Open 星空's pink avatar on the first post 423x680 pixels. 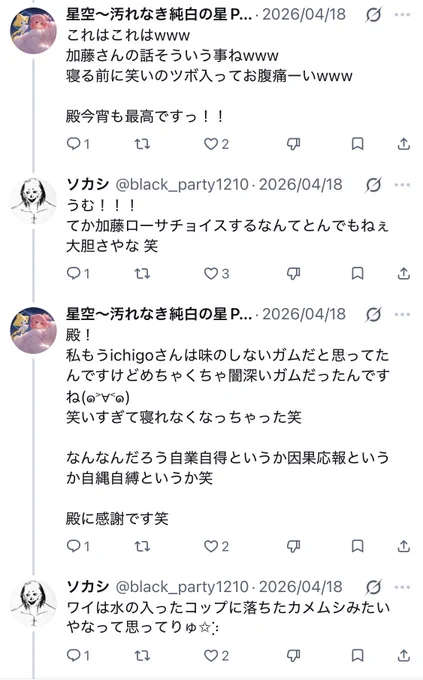[x=33, y=31]
